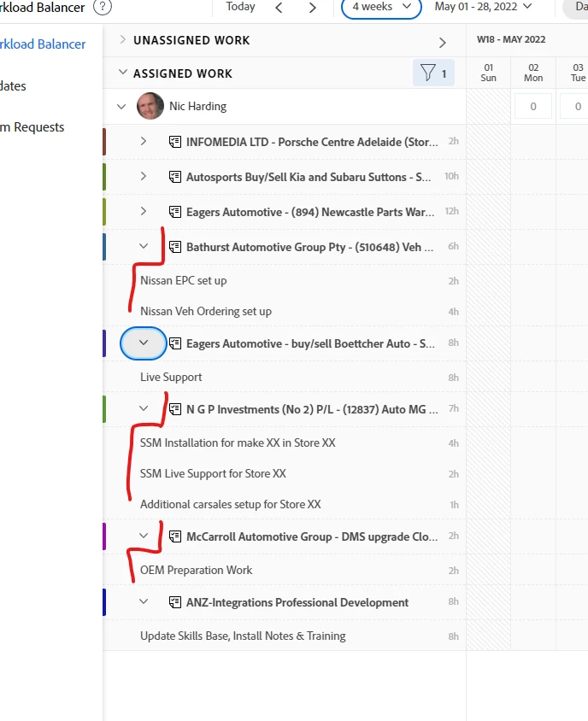Collapse the N G P Investments project
Screen dimensions: 588x721
tap(144, 408)
